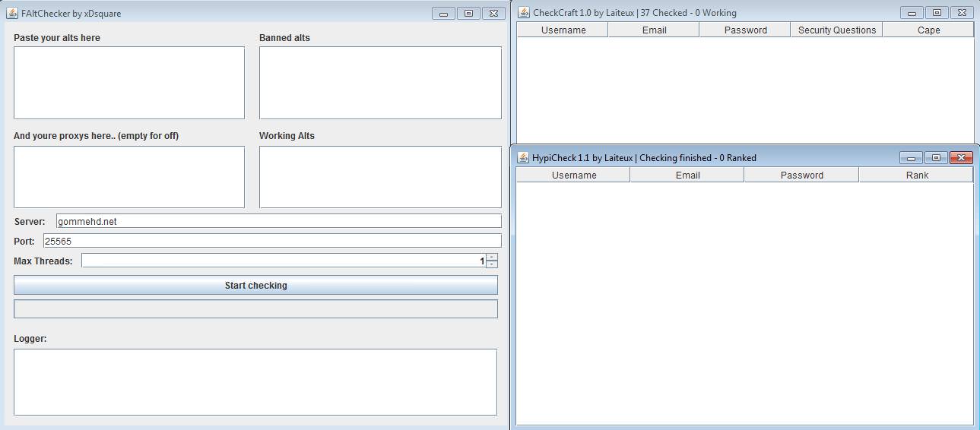Click the 'And youre proxys here..' label

pos(96,135)
